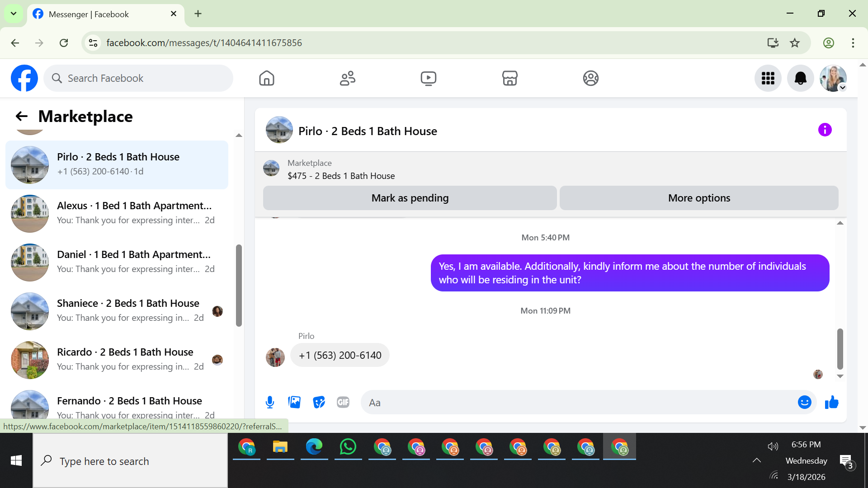Open the emoji picker in message box

tap(804, 402)
